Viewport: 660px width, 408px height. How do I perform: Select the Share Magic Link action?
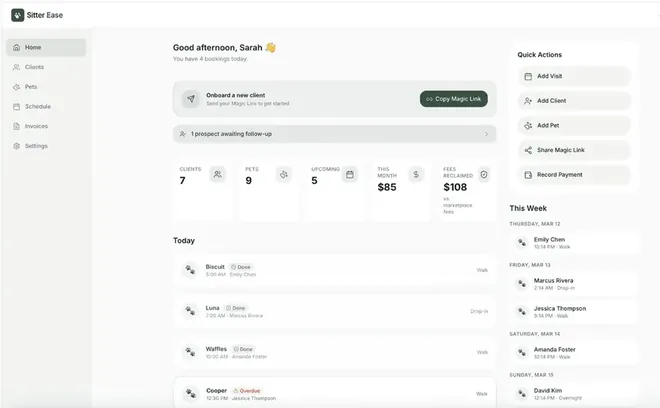coord(574,150)
